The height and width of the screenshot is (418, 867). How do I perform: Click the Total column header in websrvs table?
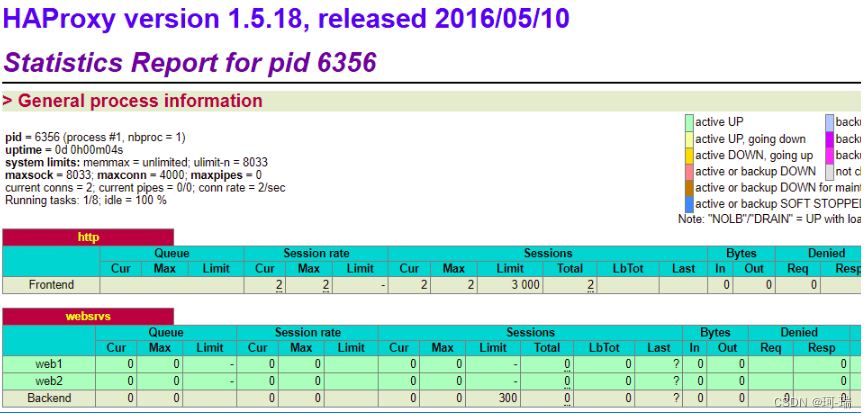(x=547, y=348)
